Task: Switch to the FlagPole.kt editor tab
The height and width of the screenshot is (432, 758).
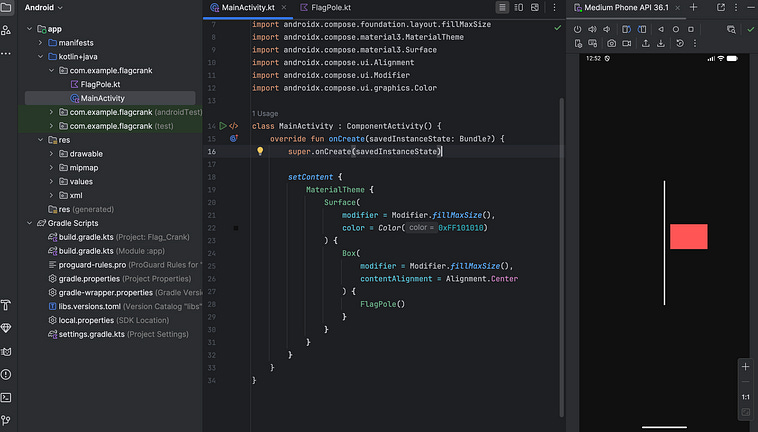Action: click(x=325, y=8)
